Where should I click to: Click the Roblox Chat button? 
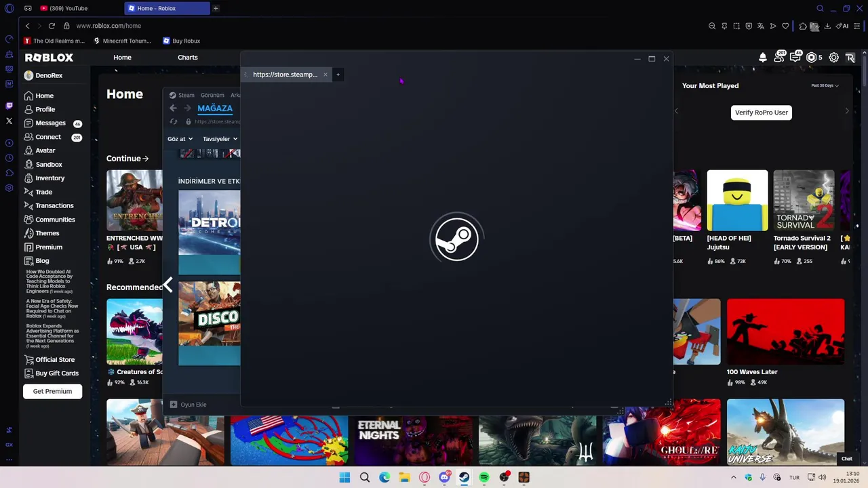(x=847, y=459)
